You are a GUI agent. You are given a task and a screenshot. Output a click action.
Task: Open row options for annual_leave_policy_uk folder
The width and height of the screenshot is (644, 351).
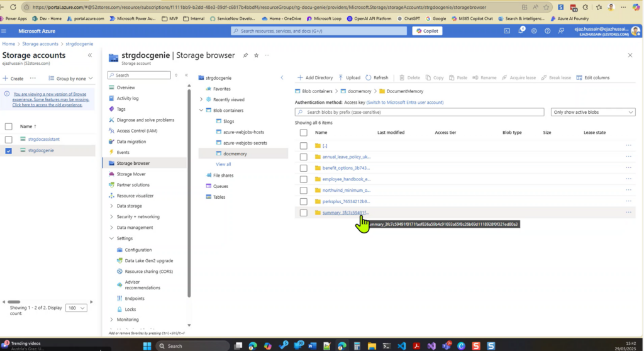[628, 157]
